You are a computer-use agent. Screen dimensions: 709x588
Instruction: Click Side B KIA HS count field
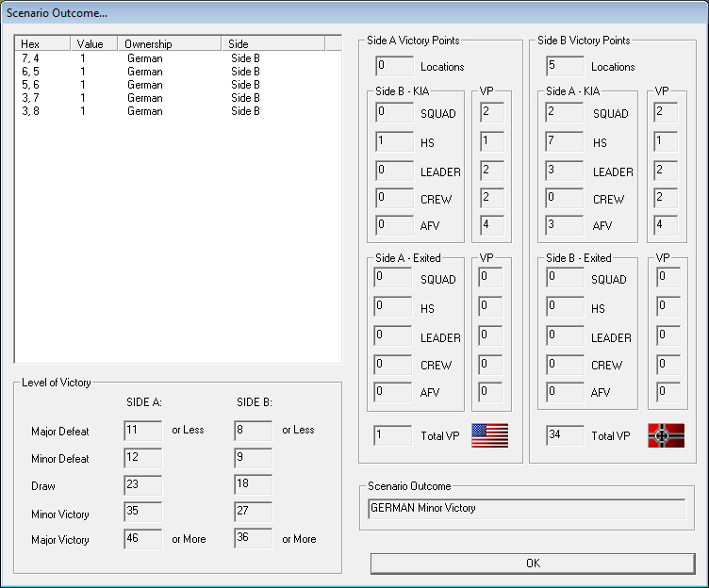394,142
